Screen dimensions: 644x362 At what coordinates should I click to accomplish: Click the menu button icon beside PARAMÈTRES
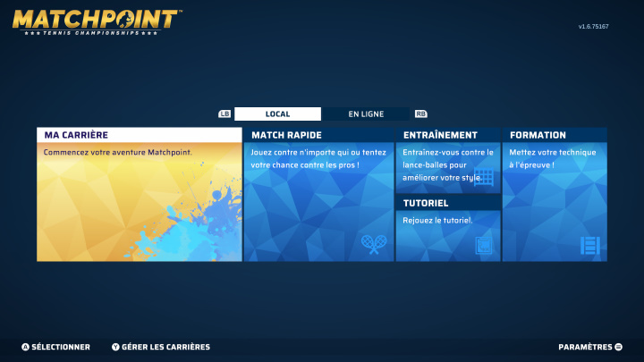[x=619, y=347]
